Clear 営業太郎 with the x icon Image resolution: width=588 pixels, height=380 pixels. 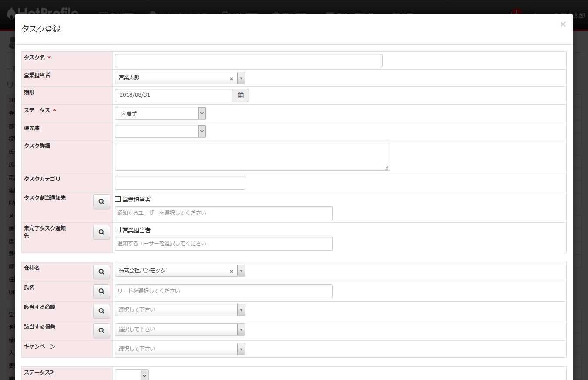pyautogui.click(x=232, y=78)
